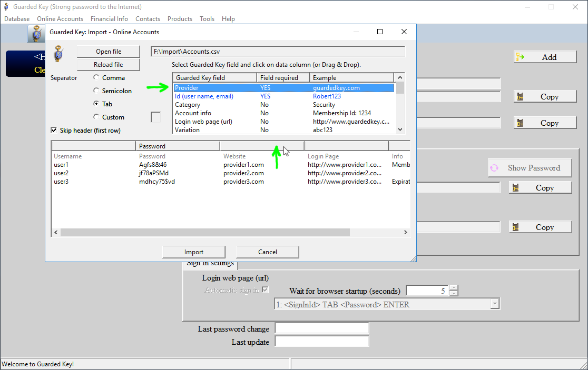Click the blank column header above Username

pyautogui.click(x=93, y=146)
